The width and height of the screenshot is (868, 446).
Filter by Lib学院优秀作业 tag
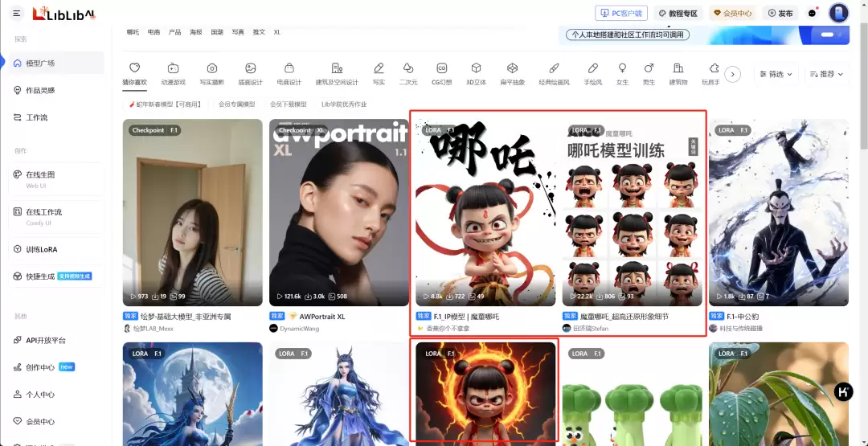click(344, 104)
